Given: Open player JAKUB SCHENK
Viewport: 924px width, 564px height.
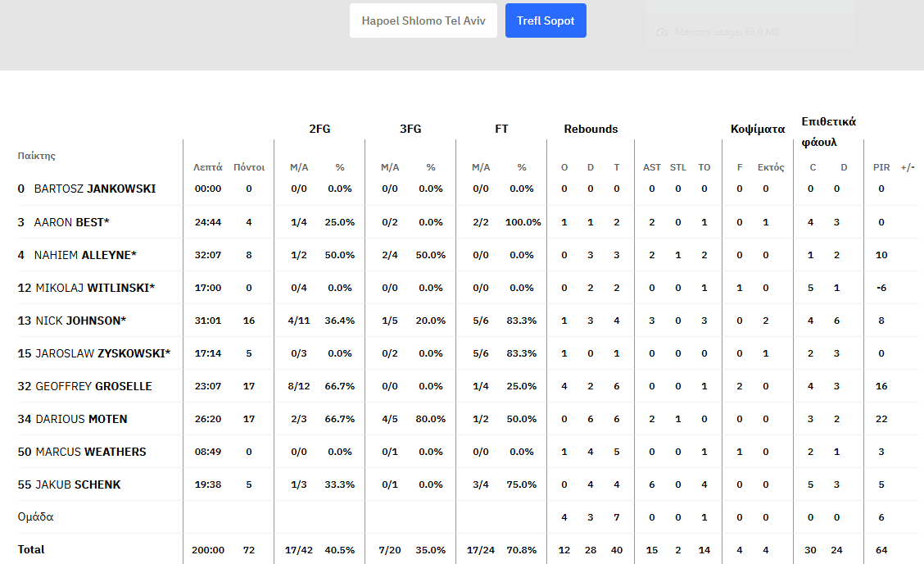Looking at the screenshot, I should [x=79, y=484].
